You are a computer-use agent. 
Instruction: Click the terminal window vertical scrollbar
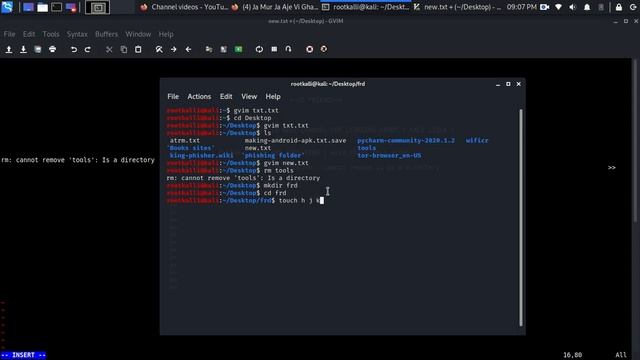pyautogui.click(x=521, y=218)
